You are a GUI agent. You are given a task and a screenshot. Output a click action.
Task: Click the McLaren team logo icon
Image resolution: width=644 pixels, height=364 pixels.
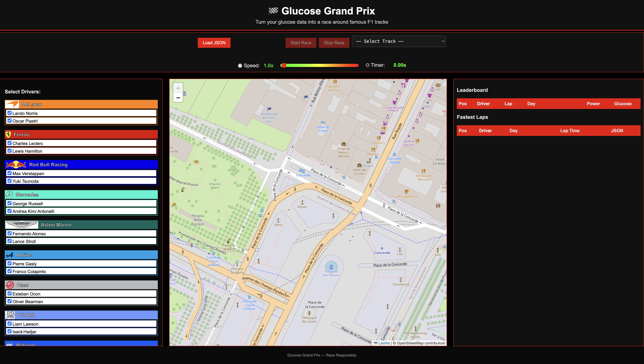pyautogui.click(x=12, y=104)
